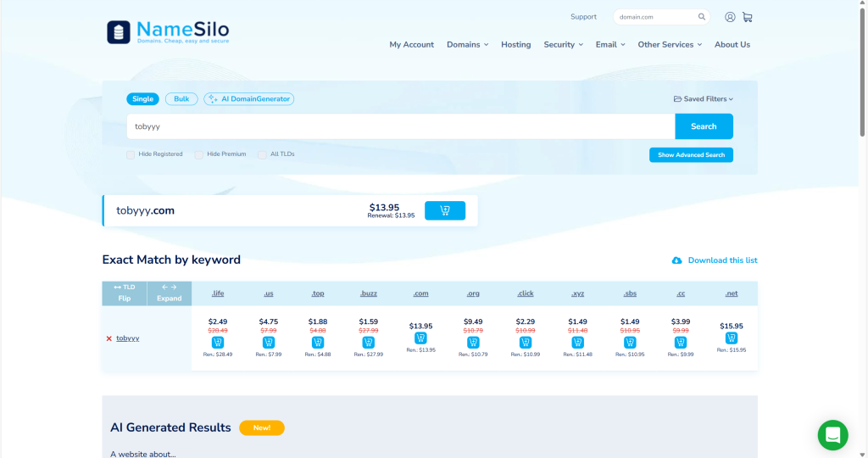Add the .xyz domain to cart
The width and height of the screenshot is (868, 458).
pyautogui.click(x=577, y=343)
